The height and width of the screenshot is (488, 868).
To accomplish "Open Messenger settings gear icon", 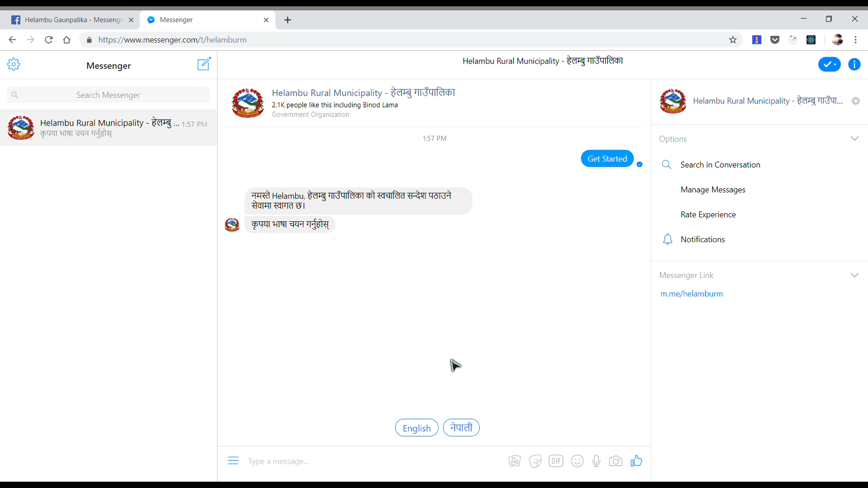I will 14,64.
